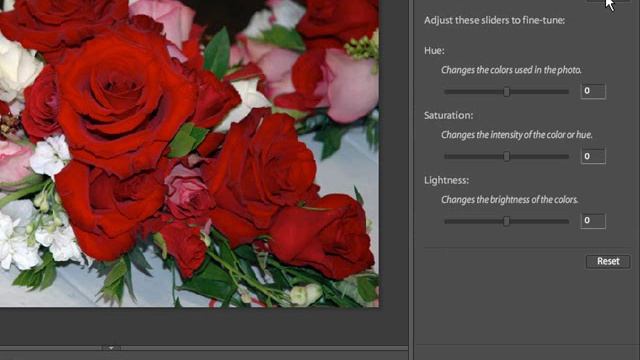640x360 pixels.
Task: Click the Reset button
Action: (x=608, y=261)
